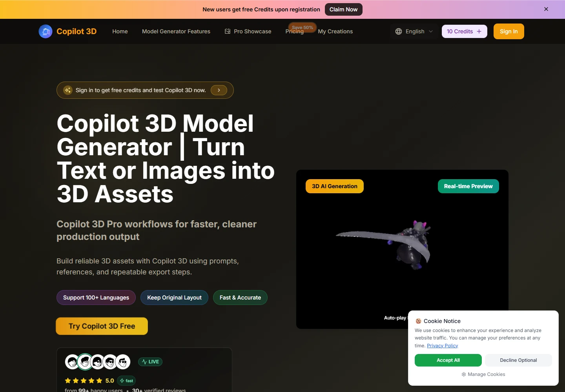Image resolution: width=565 pixels, height=392 pixels.
Task: Open the arrow chevron in the sign-in pill
Action: click(x=219, y=90)
